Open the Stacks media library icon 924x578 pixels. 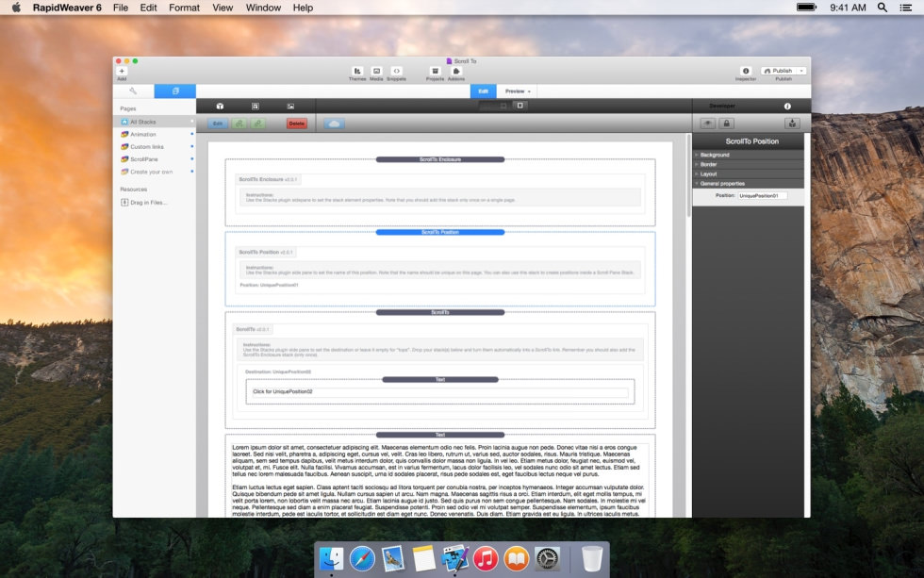[290, 106]
